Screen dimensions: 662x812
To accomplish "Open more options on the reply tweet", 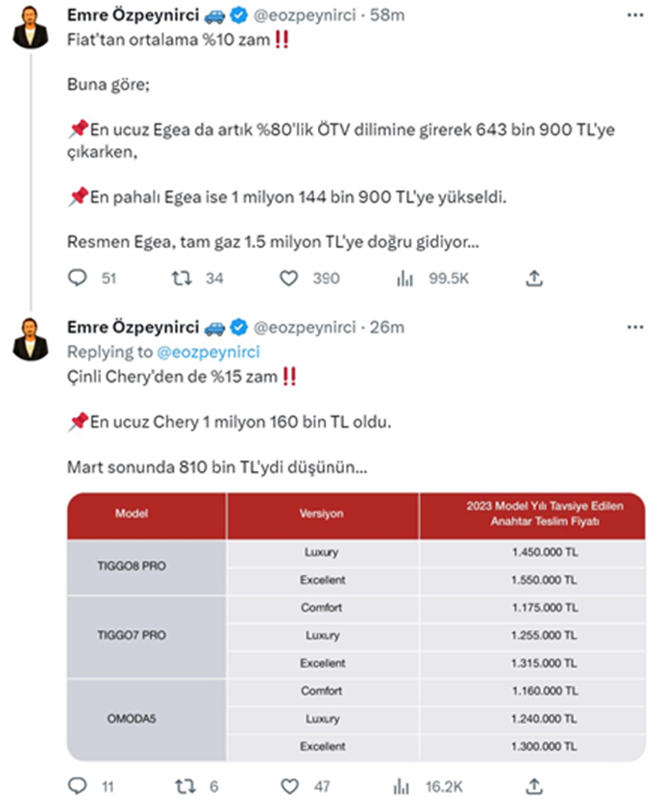I will click(x=634, y=328).
